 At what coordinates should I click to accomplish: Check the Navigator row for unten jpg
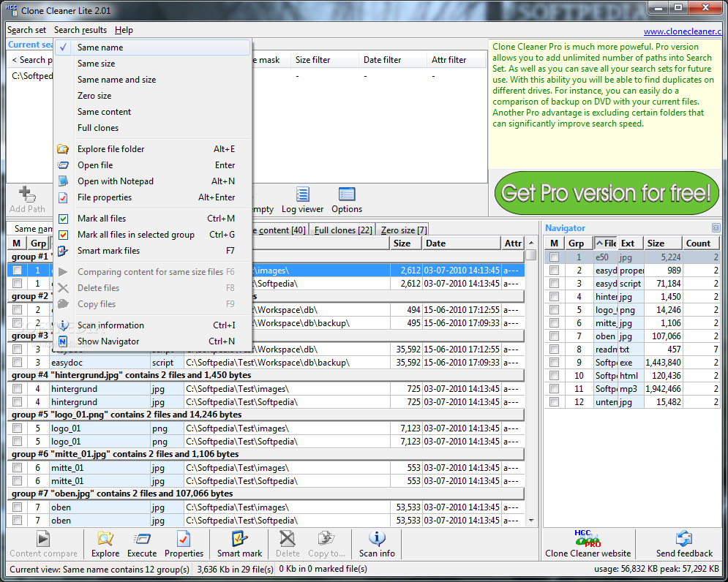[554, 402]
